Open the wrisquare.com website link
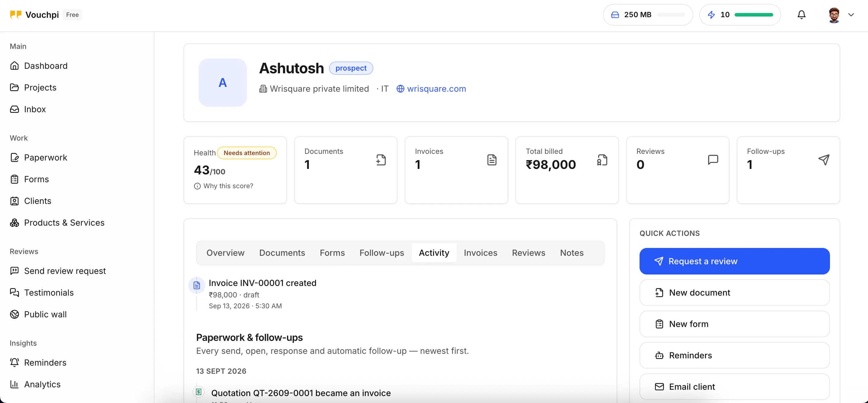The image size is (868, 403). pyautogui.click(x=431, y=89)
